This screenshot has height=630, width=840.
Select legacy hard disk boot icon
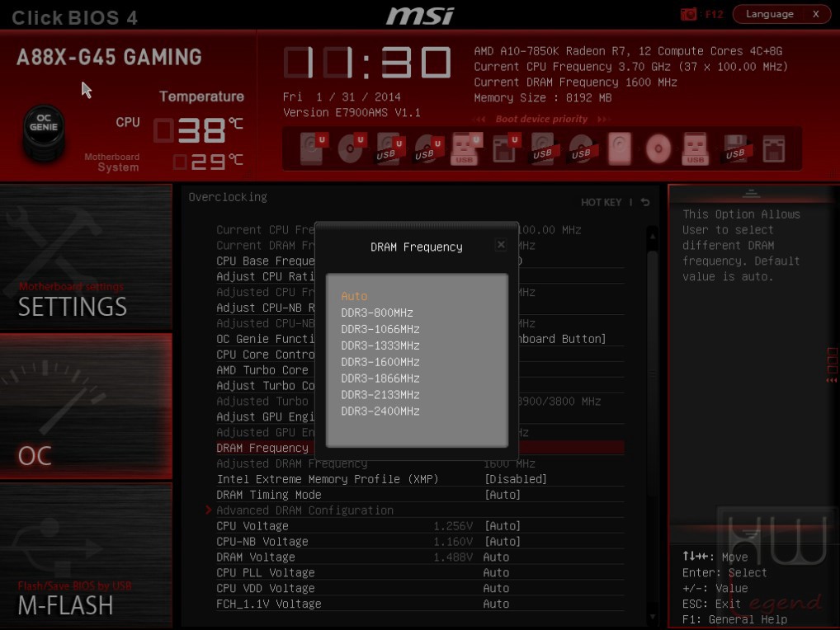coord(620,148)
